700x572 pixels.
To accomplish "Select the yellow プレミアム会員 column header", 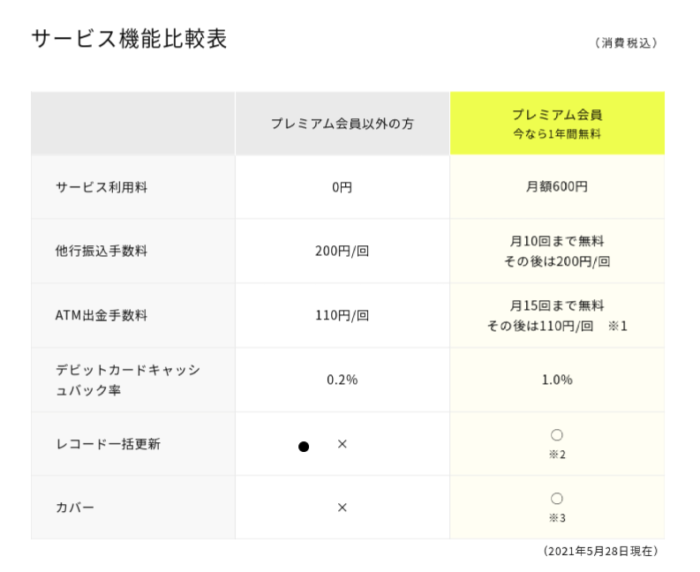I will [x=557, y=123].
